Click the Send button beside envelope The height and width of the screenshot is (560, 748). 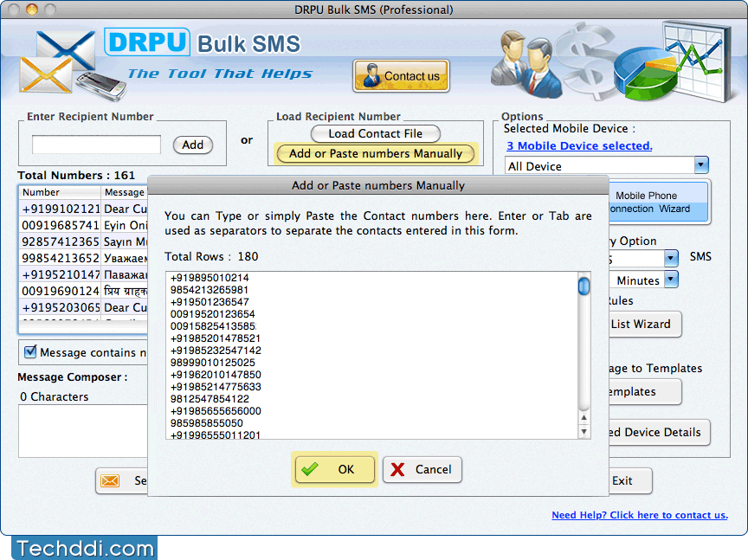[x=122, y=481]
